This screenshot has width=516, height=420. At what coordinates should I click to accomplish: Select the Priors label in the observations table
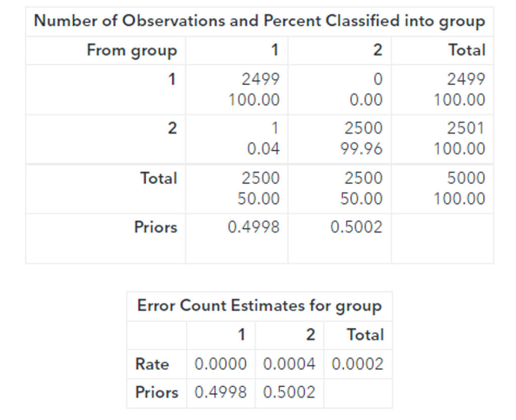click(x=156, y=228)
